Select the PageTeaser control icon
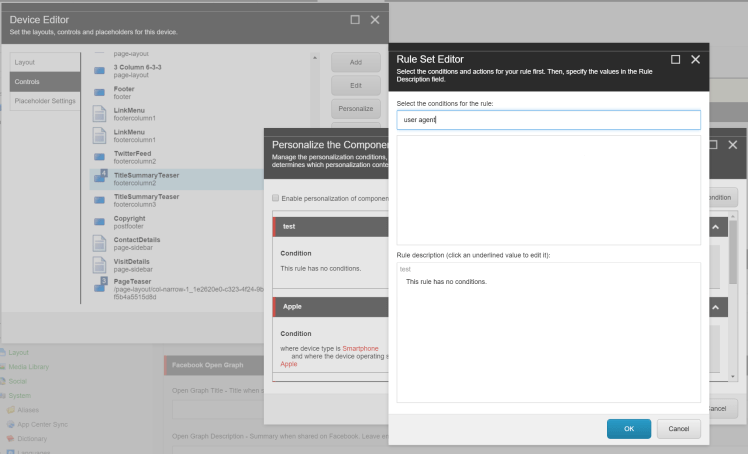 point(99,287)
